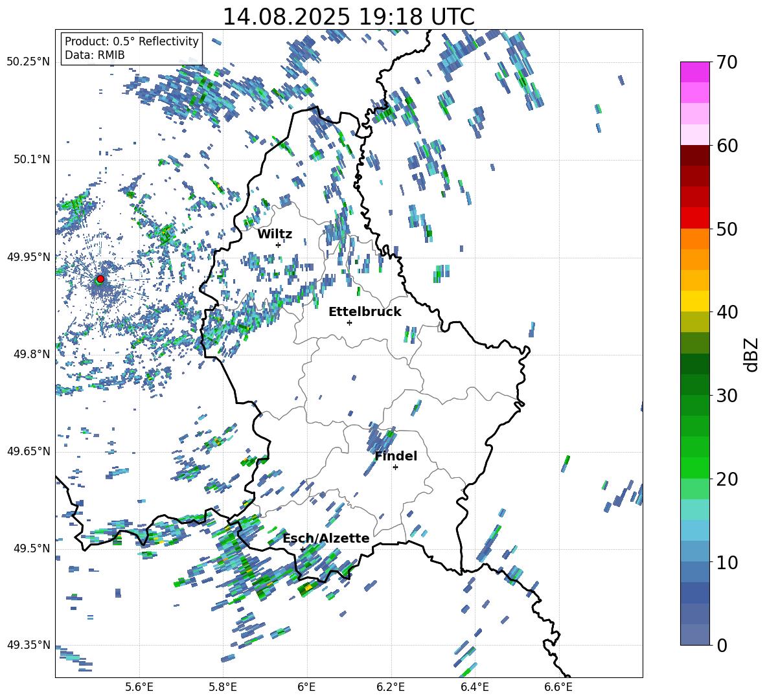This screenshot has height=700, width=767.
Task: Click the Ettelbruck city label
Action: tap(365, 312)
